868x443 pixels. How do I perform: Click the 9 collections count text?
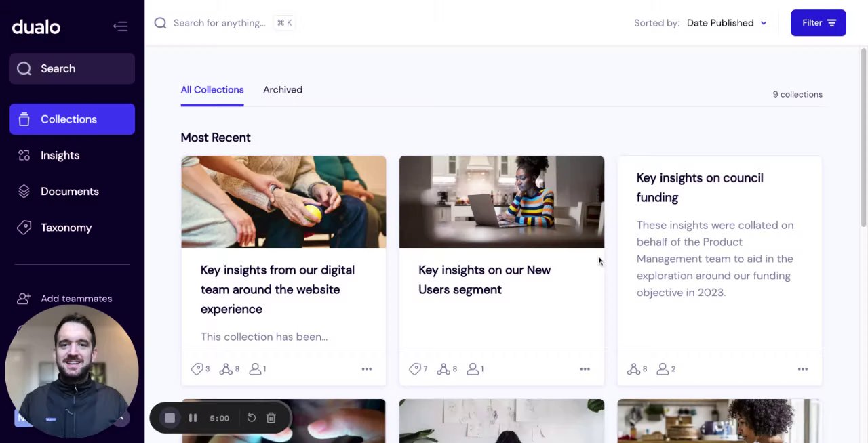click(797, 94)
